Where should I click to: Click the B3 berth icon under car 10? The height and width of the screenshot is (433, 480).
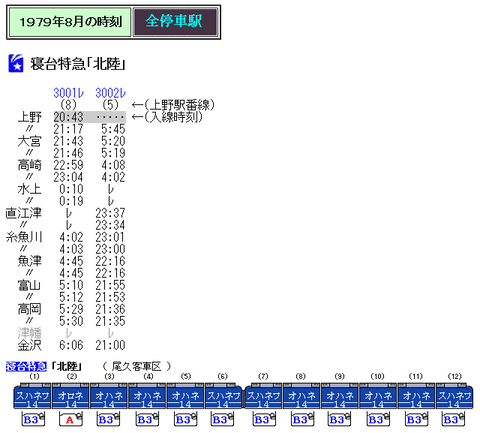click(378, 419)
